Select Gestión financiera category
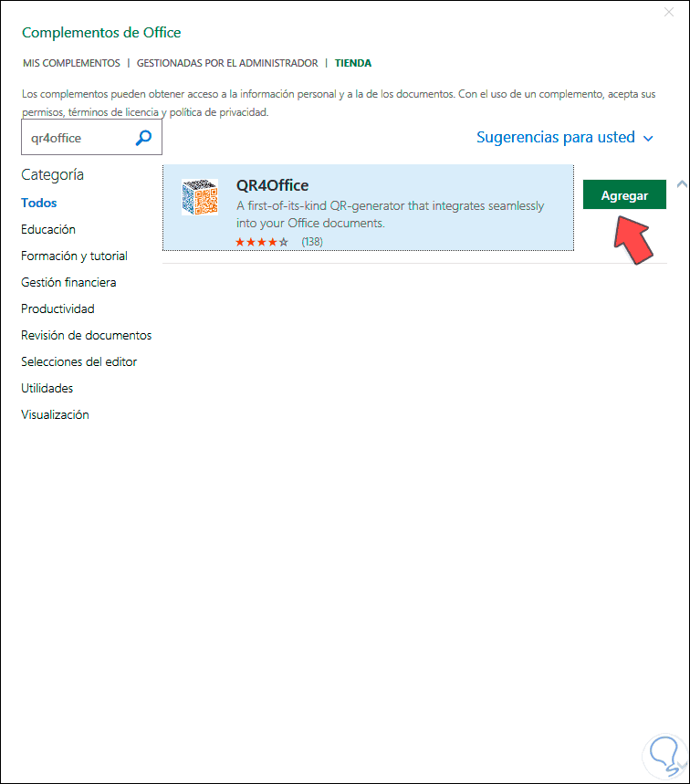 [x=68, y=283]
